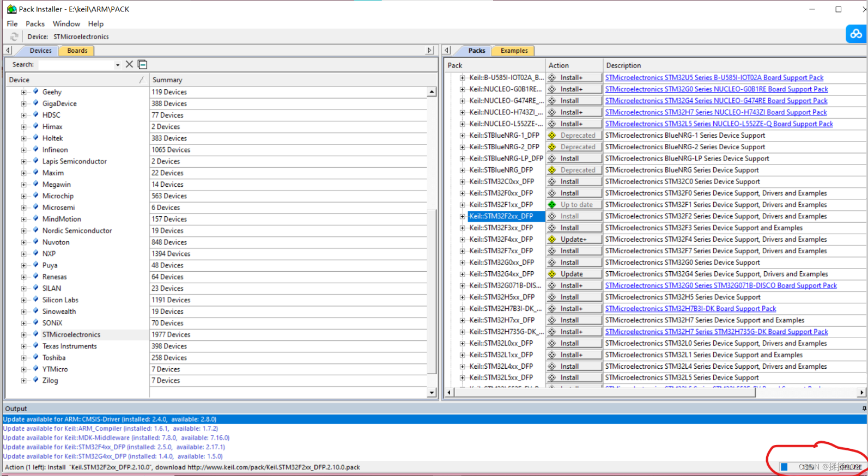
Task: Switch to the Examples tab
Action: pyautogui.click(x=514, y=51)
